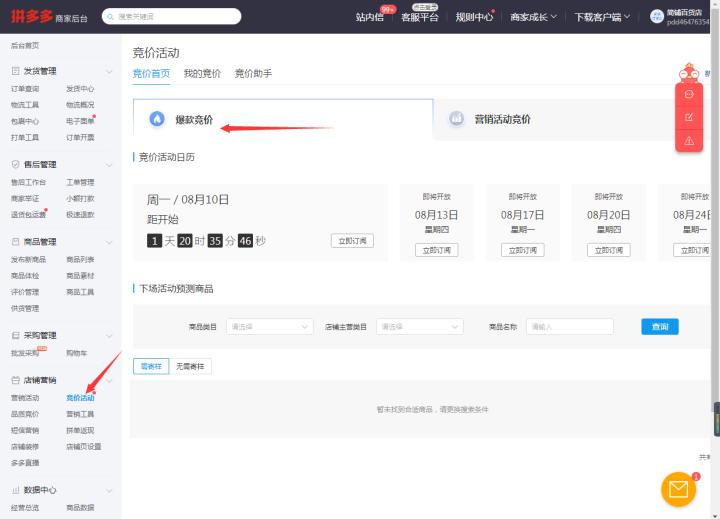The image size is (720, 519).
Task: Open the 商品类目 dropdown
Action: tap(270, 327)
